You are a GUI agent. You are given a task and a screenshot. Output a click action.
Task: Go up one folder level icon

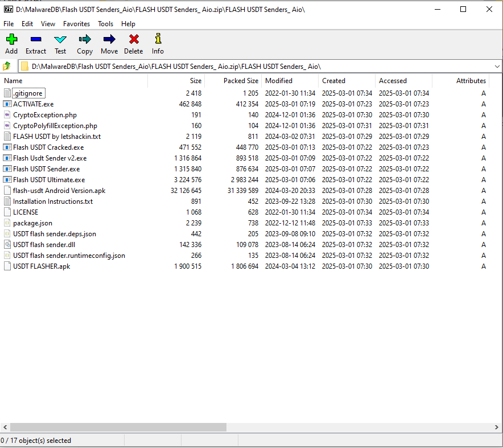tap(7, 67)
